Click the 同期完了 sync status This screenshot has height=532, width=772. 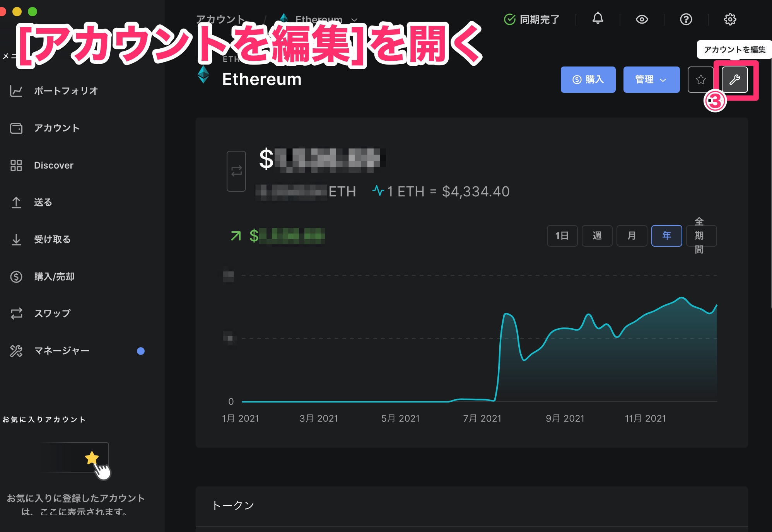click(x=531, y=19)
